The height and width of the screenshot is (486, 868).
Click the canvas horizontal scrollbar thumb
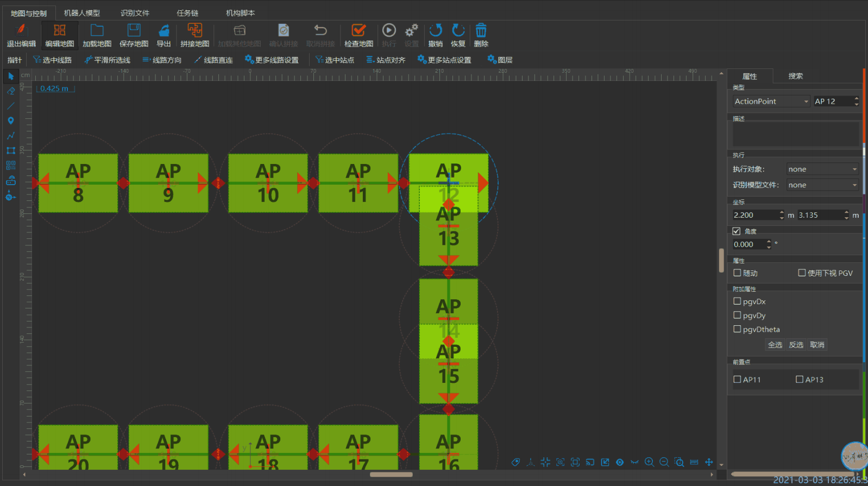pos(391,475)
